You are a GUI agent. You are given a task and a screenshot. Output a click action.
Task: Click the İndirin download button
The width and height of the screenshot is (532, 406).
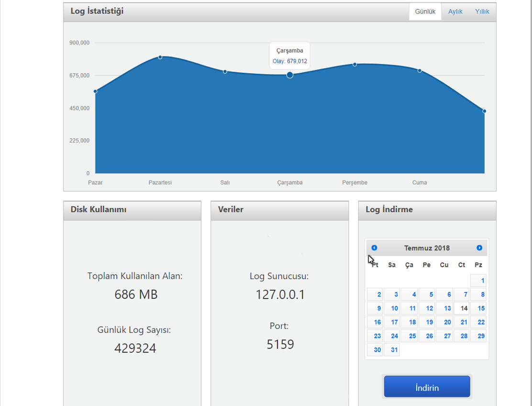[x=427, y=386]
